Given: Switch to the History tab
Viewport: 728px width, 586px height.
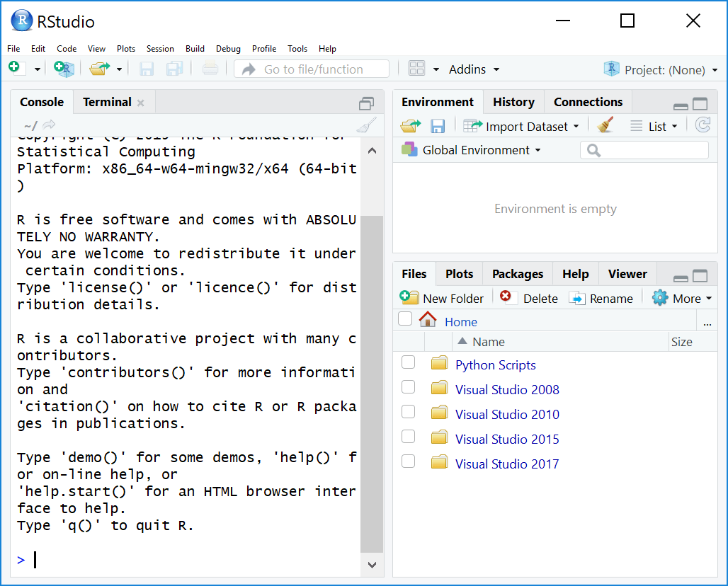Looking at the screenshot, I should (x=513, y=102).
